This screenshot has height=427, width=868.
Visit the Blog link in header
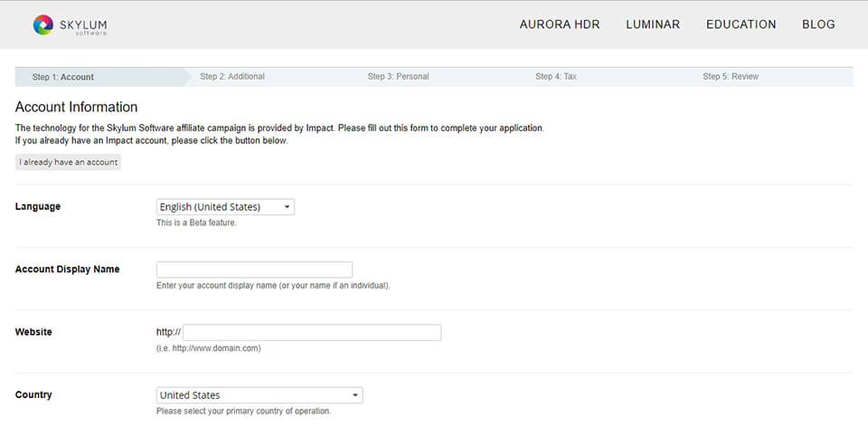817,24
